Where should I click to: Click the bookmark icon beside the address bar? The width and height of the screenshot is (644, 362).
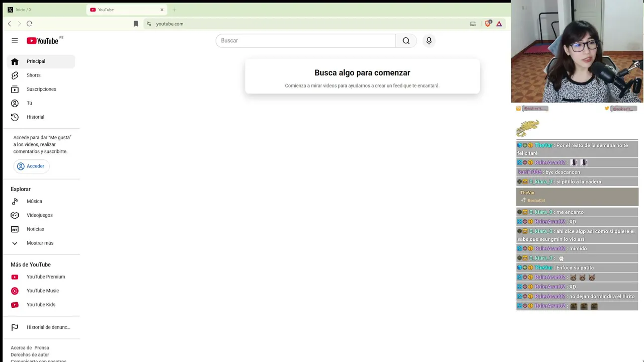point(136,24)
